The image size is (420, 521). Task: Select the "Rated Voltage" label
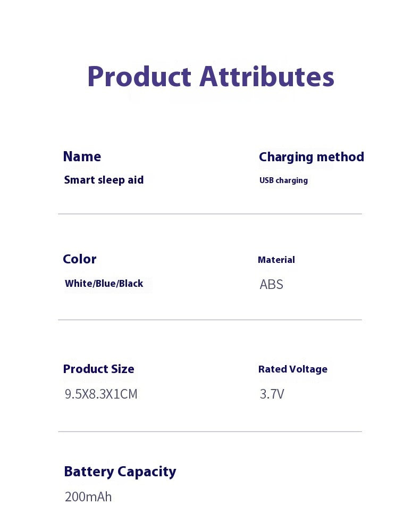pyautogui.click(x=292, y=369)
